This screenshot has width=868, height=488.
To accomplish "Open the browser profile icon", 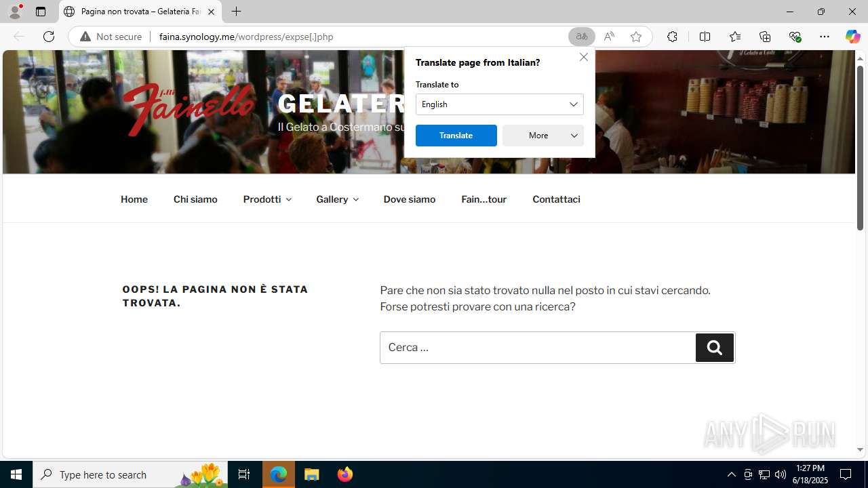I will 15,12.
